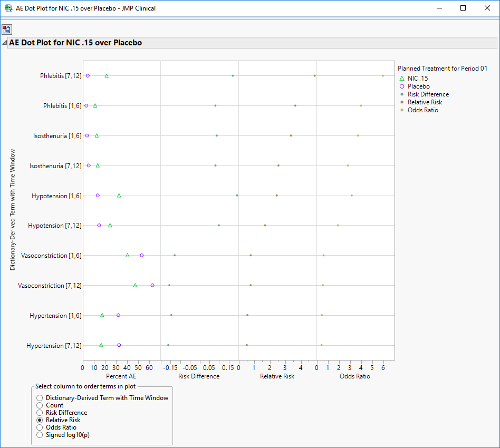Screen dimensions: 500x448
Task: Click the Planned Treatment for Period 01 legend title
Action: [442, 69]
